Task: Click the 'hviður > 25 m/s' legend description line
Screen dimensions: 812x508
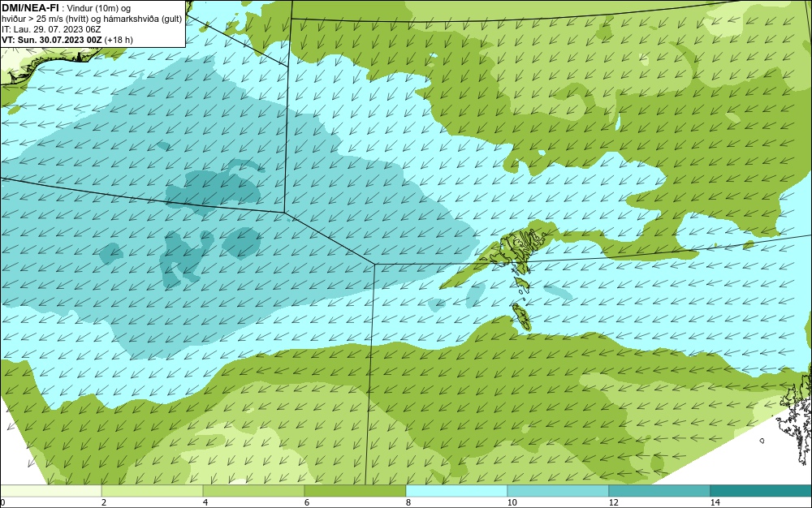Action: pos(92,19)
